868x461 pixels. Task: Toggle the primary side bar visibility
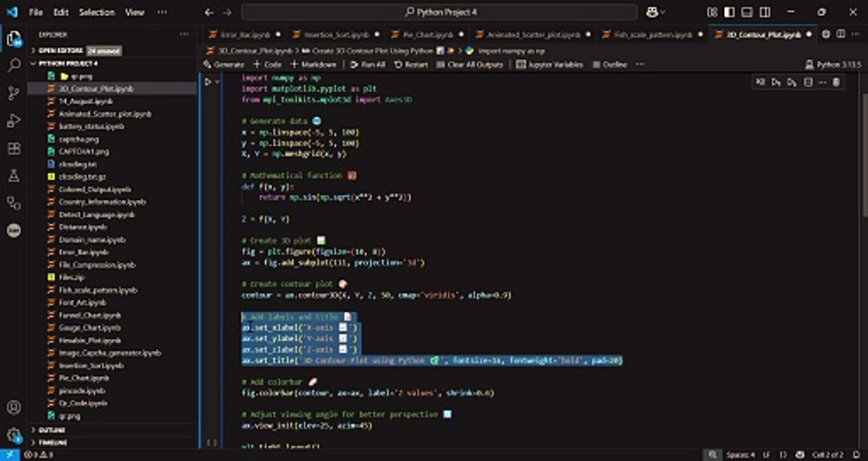[x=730, y=12]
